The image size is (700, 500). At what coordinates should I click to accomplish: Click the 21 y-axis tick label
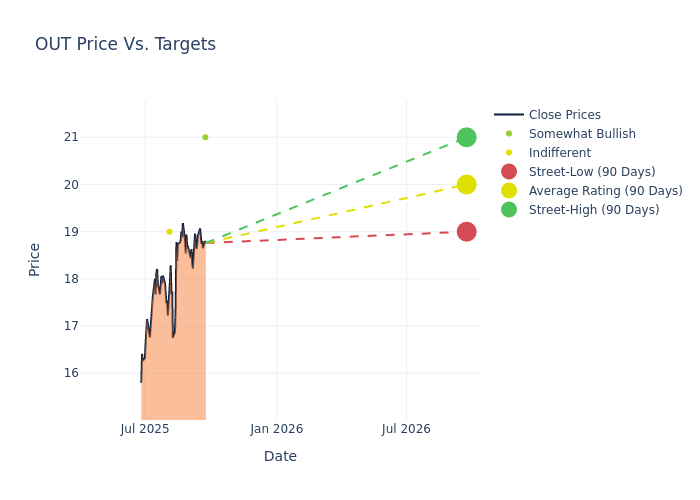[99, 137]
